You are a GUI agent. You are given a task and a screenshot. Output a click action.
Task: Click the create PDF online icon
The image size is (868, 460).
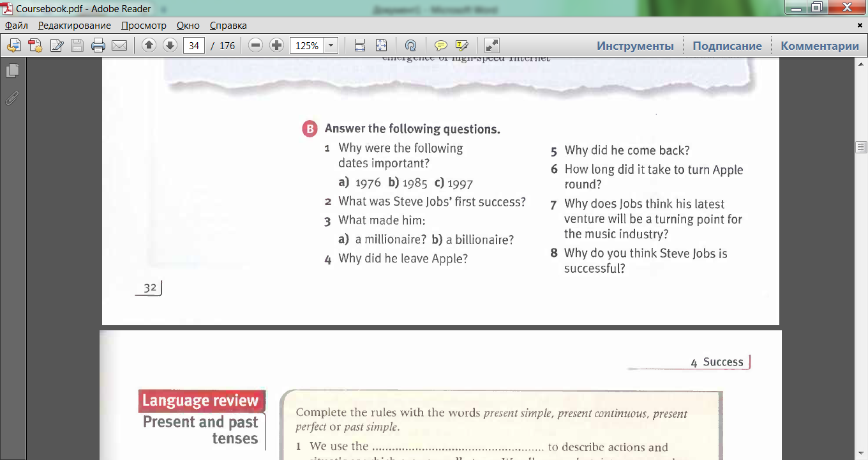tap(35, 45)
